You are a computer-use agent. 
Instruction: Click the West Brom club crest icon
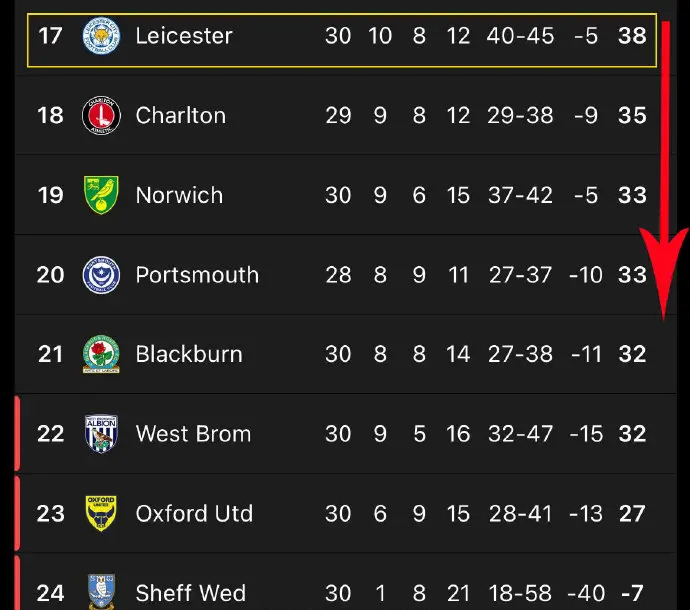tap(101, 434)
